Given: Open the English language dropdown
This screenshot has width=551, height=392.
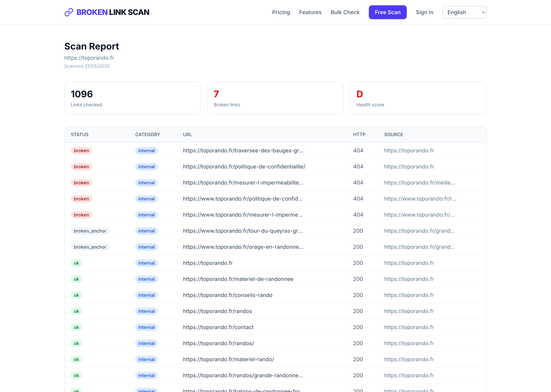Looking at the screenshot, I should coord(464,12).
